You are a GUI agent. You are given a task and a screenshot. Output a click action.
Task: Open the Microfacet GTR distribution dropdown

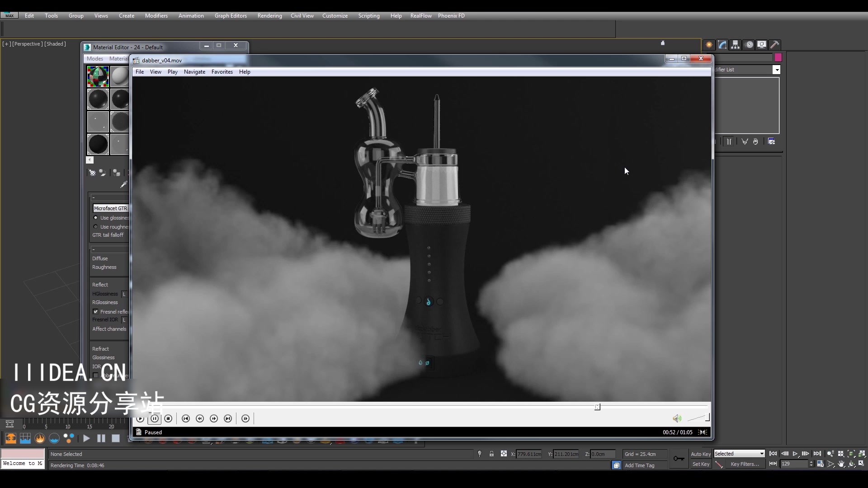pyautogui.click(x=111, y=208)
